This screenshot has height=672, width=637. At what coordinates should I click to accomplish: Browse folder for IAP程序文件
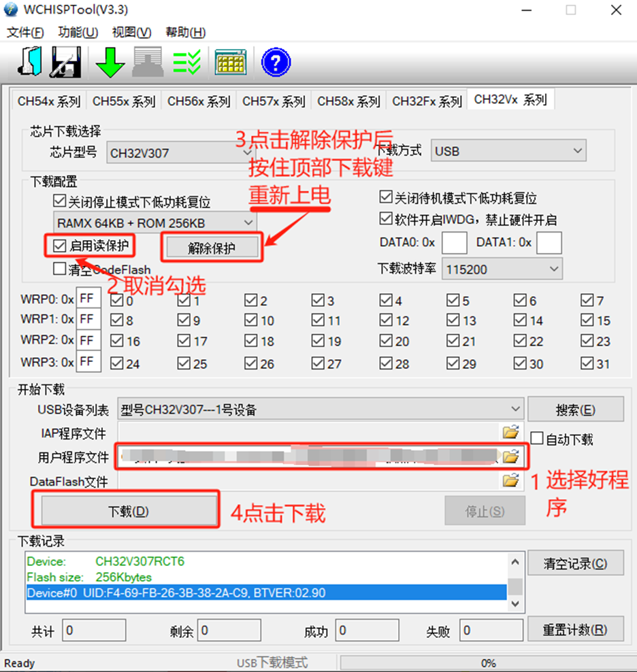[510, 432]
